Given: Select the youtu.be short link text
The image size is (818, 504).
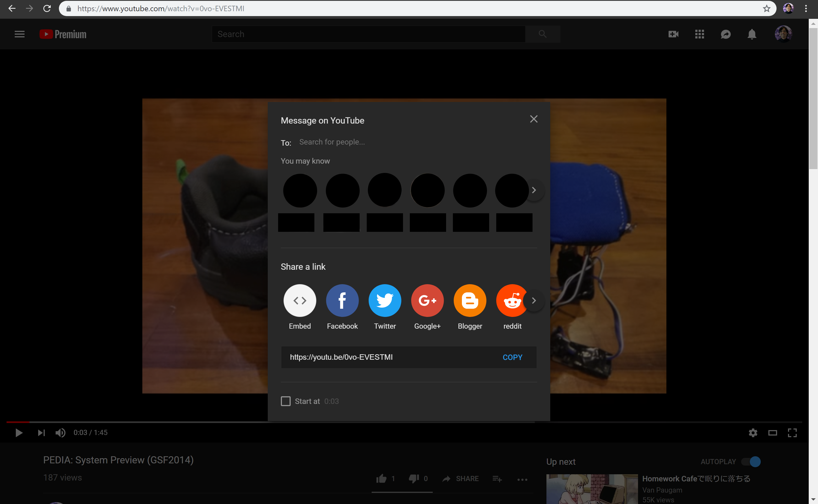Looking at the screenshot, I should click(x=341, y=357).
